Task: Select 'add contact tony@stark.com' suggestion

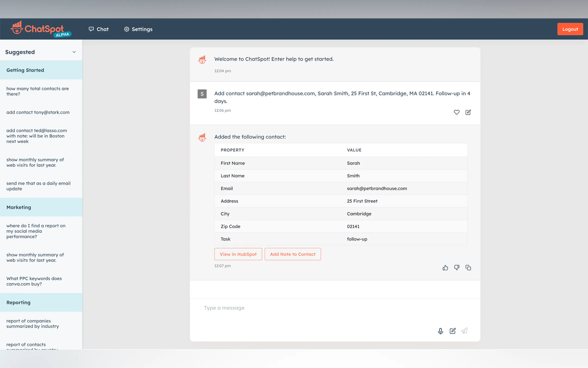Action: pos(38,112)
